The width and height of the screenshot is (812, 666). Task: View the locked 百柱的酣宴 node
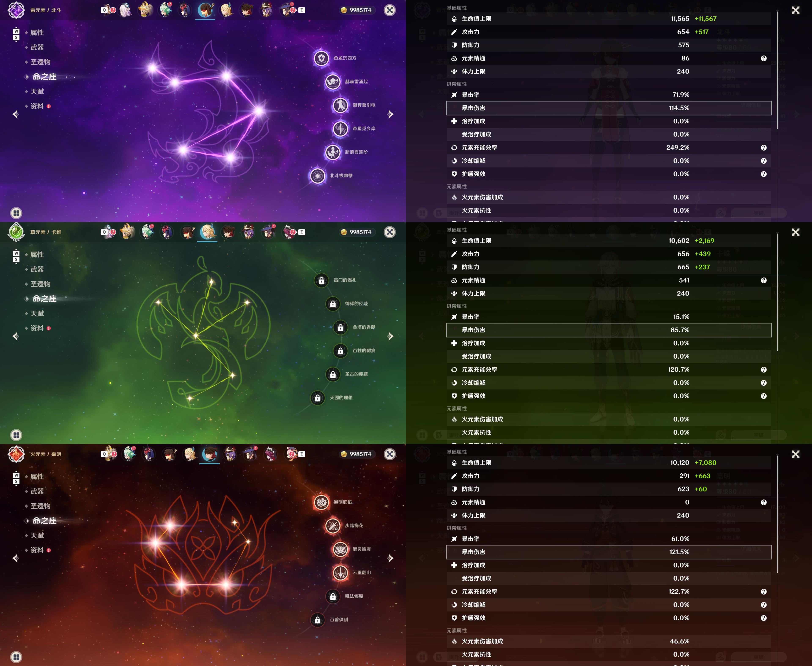tap(340, 351)
